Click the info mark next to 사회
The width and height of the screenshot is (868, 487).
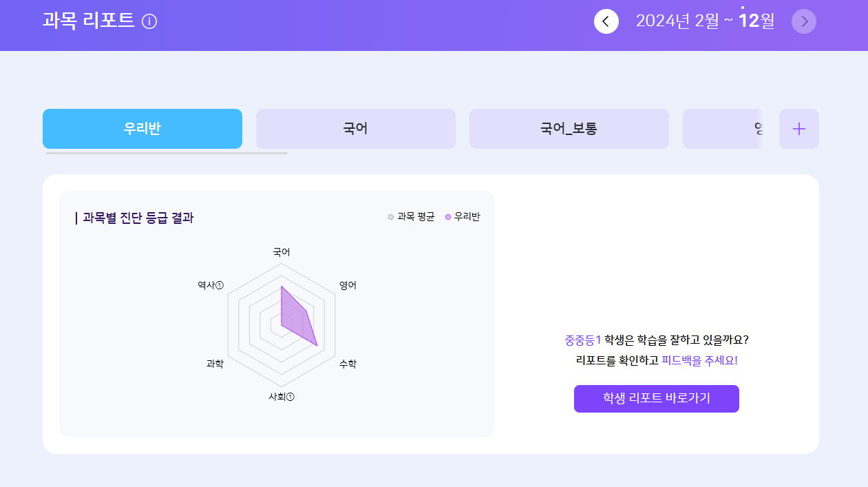click(290, 397)
